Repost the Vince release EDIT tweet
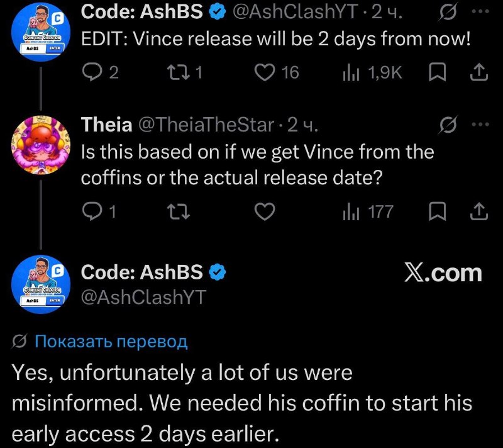The width and height of the screenshot is (503, 448). click(185, 72)
